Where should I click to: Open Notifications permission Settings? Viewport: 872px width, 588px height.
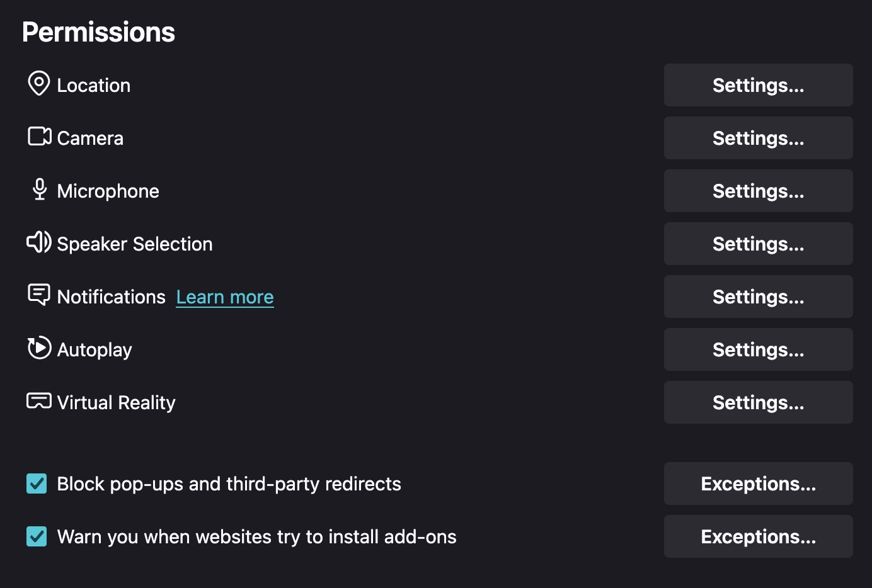click(x=758, y=297)
